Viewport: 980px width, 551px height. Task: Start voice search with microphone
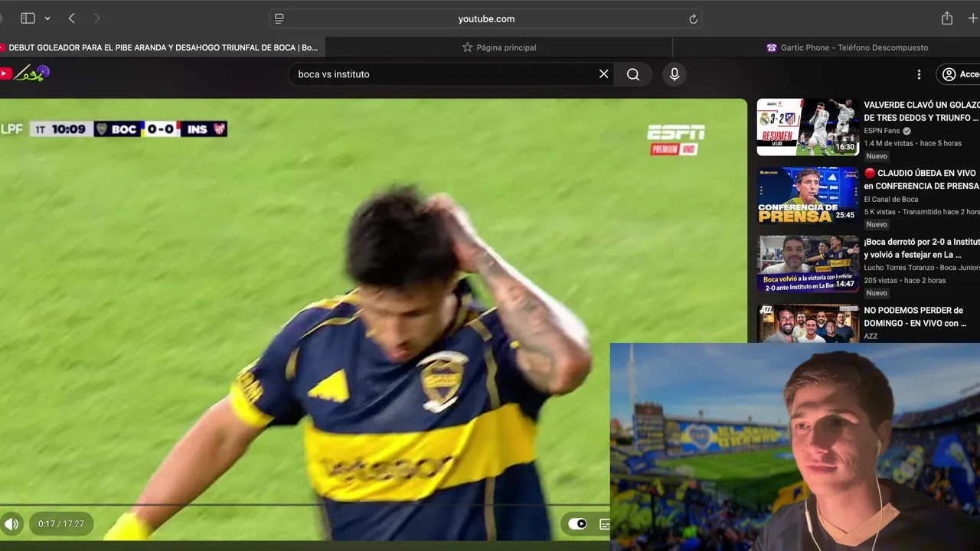click(675, 74)
